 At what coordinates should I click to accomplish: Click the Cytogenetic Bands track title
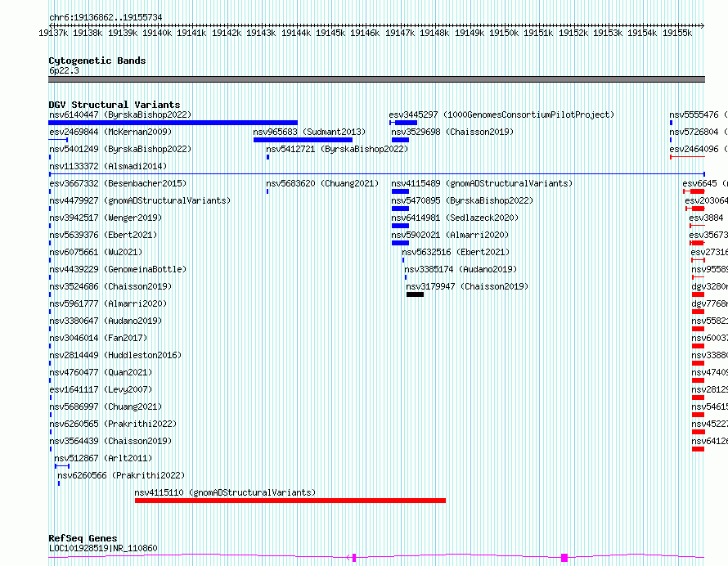click(x=97, y=61)
